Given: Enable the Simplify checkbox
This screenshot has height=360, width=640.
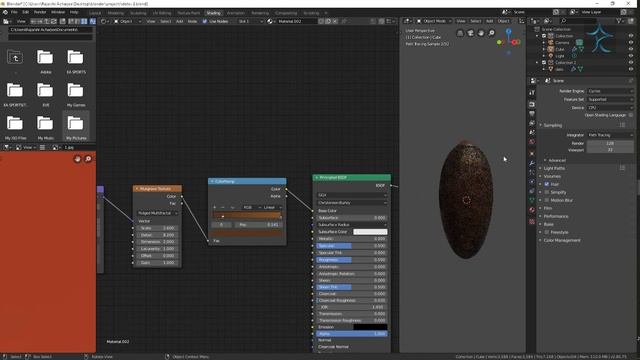Looking at the screenshot, I should point(547,192).
